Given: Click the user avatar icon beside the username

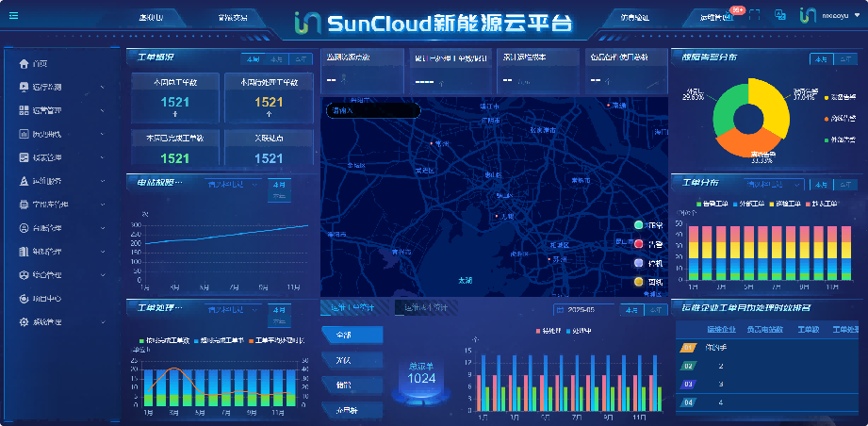Looking at the screenshot, I should click(x=807, y=16).
